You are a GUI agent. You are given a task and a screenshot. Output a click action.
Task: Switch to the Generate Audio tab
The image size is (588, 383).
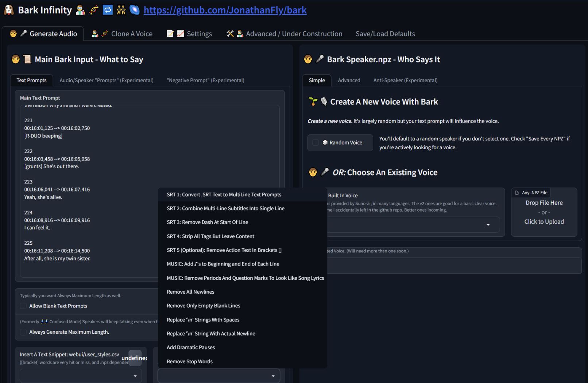pos(43,34)
